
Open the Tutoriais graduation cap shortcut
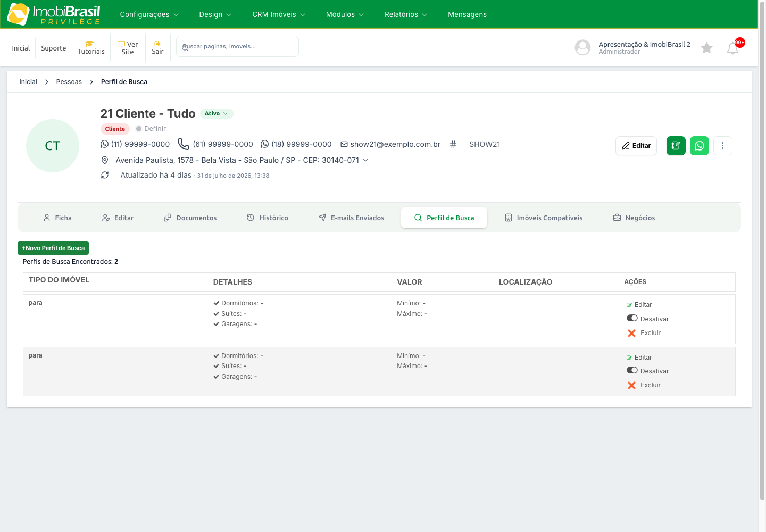point(91,48)
